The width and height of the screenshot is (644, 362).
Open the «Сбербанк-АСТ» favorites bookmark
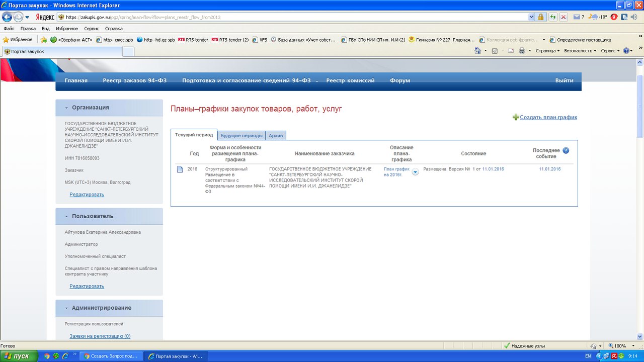pos(71,39)
